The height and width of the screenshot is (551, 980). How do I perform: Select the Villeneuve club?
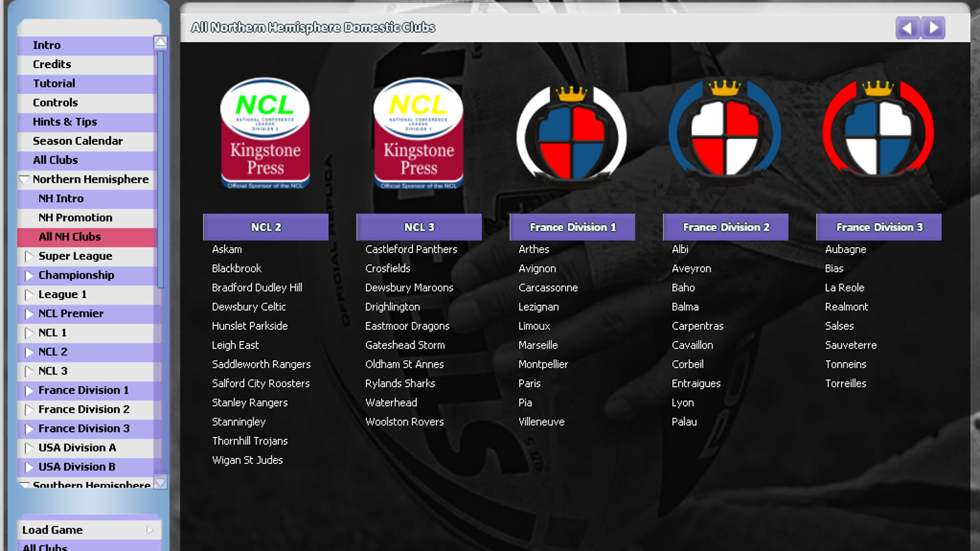click(x=541, y=422)
